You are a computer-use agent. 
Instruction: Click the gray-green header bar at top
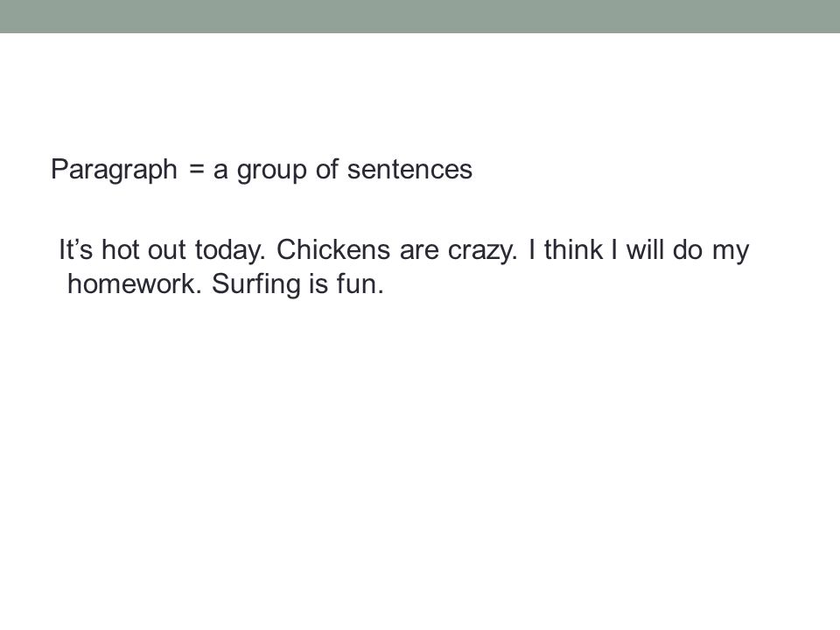(420, 17)
